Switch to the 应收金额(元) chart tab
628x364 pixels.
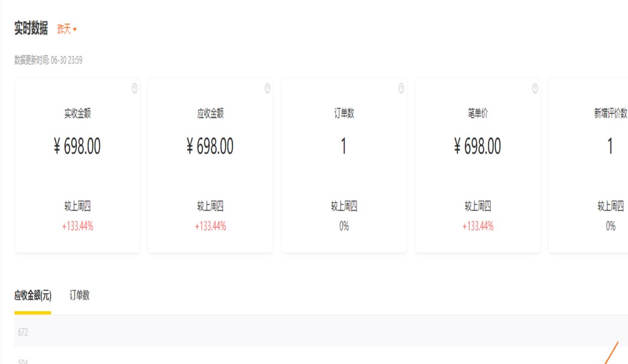click(x=33, y=295)
